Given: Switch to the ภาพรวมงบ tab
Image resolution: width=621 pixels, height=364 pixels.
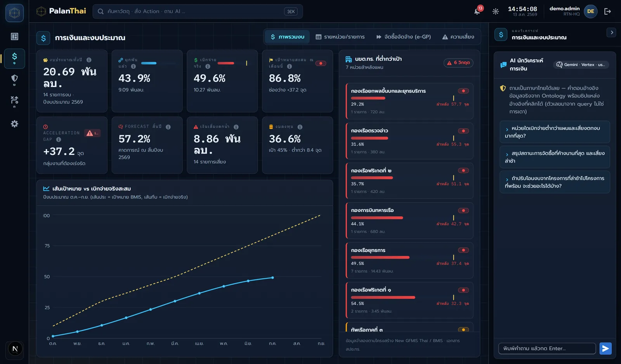Looking at the screenshot, I should point(288,37).
